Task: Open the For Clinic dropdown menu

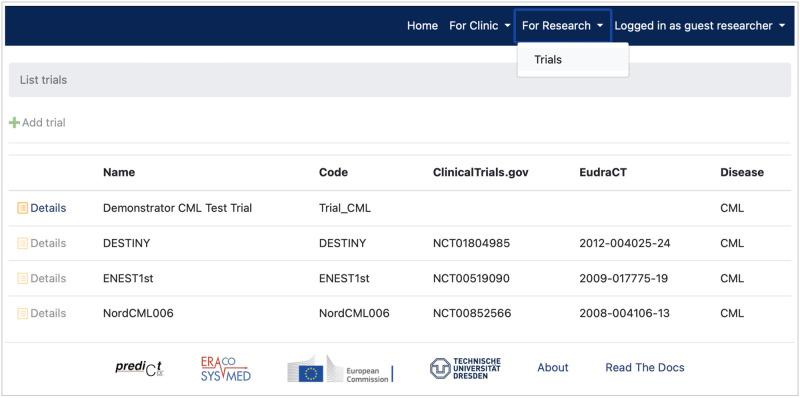Action: pos(480,26)
